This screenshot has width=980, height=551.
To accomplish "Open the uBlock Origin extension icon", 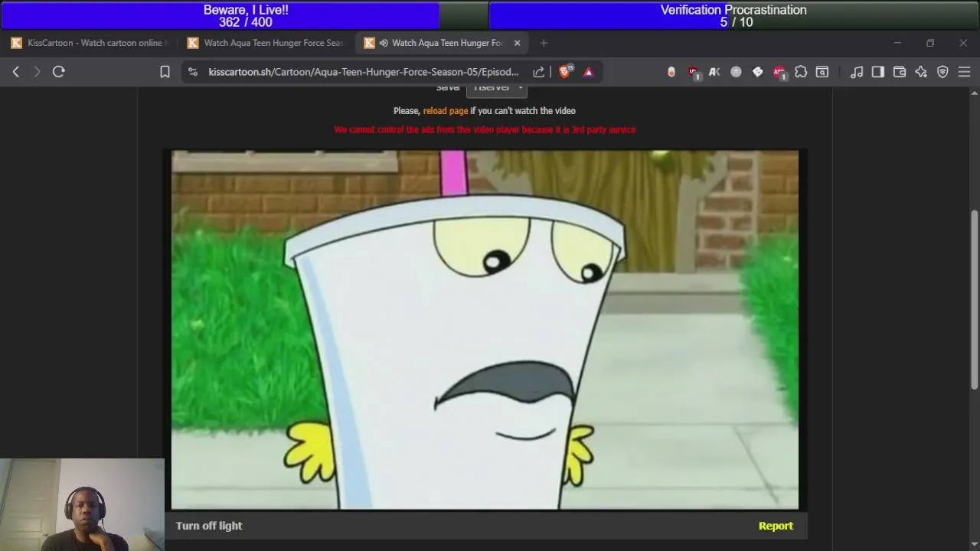I will pos(694,72).
